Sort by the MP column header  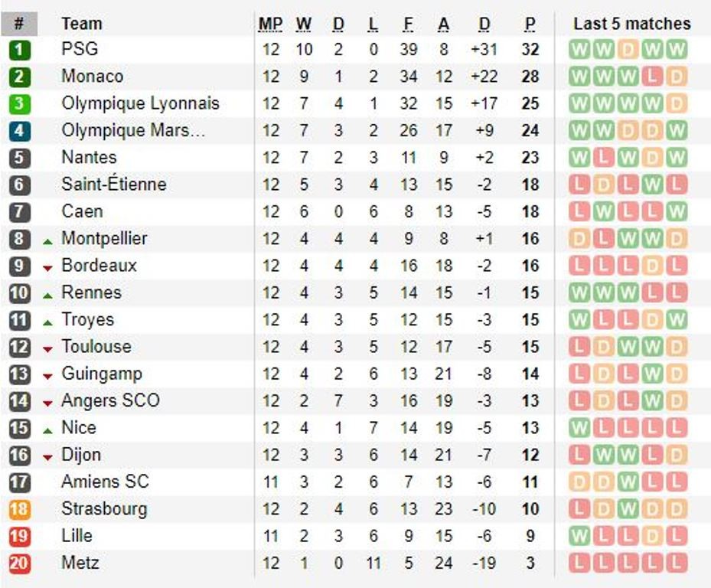point(270,24)
